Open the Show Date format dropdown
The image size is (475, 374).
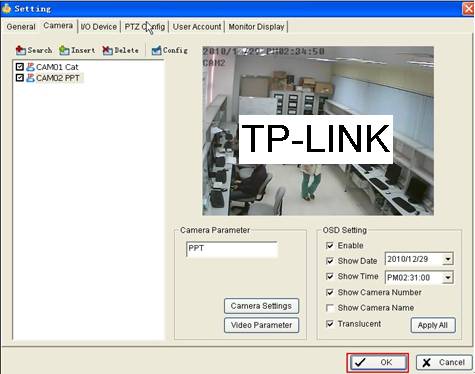[x=448, y=259]
